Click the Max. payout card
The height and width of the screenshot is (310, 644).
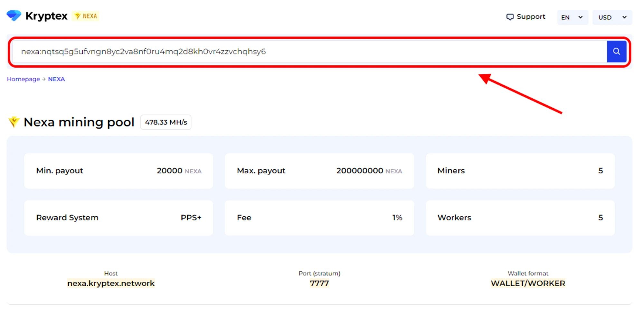(x=319, y=171)
